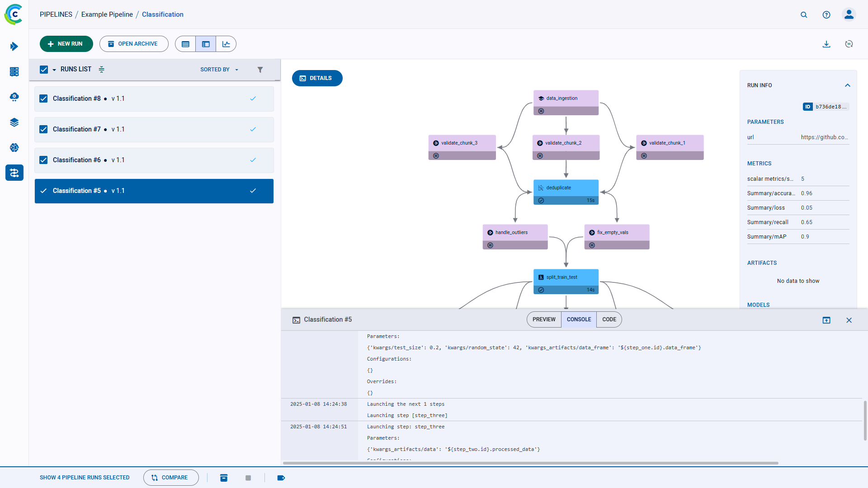Click the pipeline graph view icon

pos(206,43)
